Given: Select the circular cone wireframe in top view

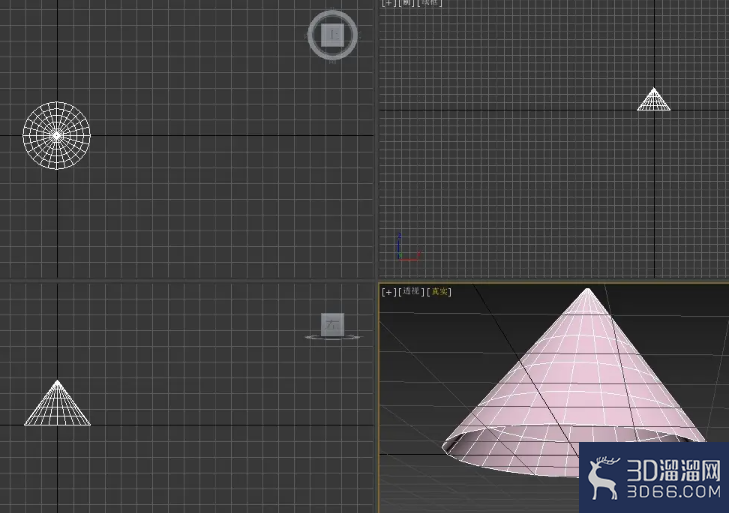Looking at the screenshot, I should 57,135.
